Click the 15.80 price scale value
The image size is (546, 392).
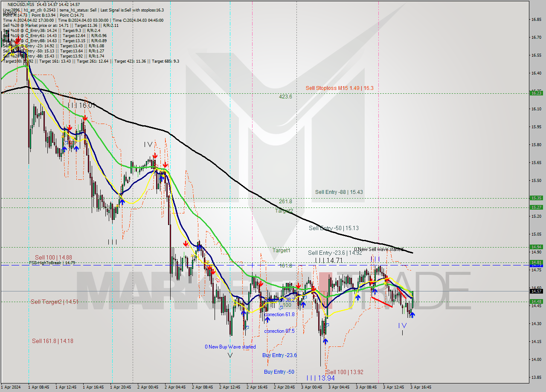pos(536,145)
